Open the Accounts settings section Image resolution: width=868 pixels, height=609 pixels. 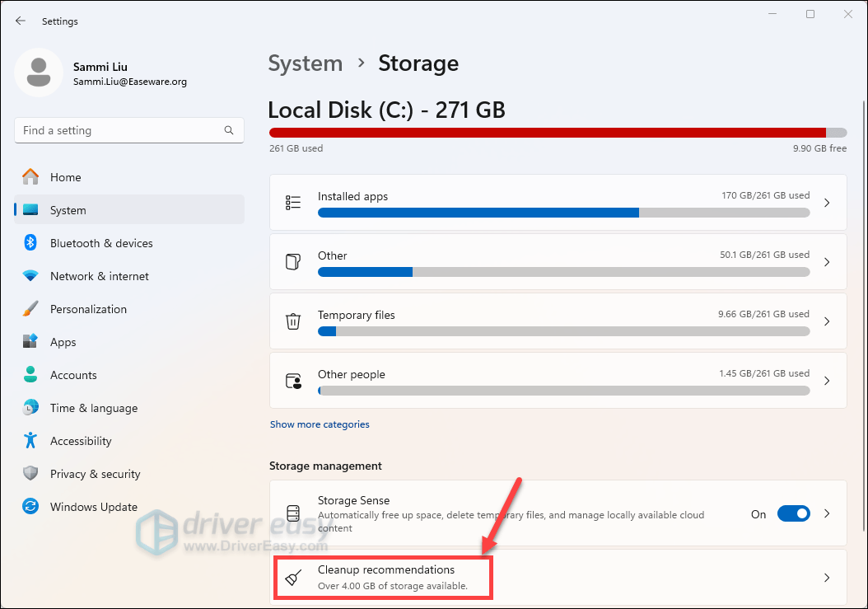click(x=73, y=375)
